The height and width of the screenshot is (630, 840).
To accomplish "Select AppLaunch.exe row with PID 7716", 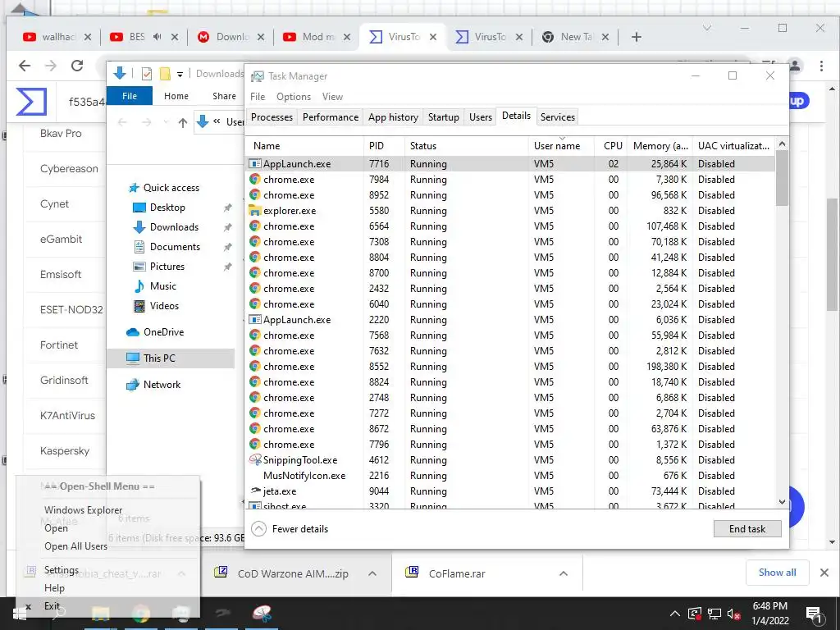I will point(510,163).
